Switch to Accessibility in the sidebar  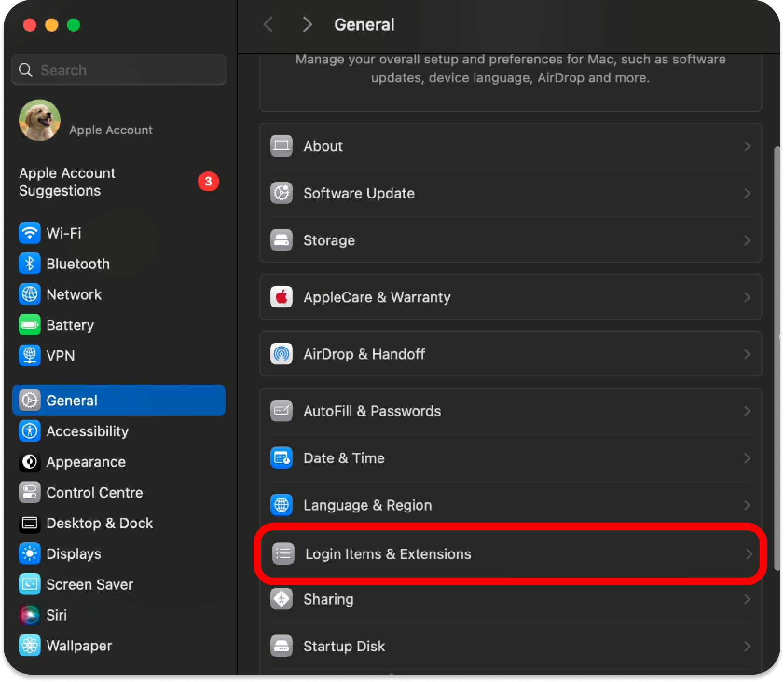[87, 431]
